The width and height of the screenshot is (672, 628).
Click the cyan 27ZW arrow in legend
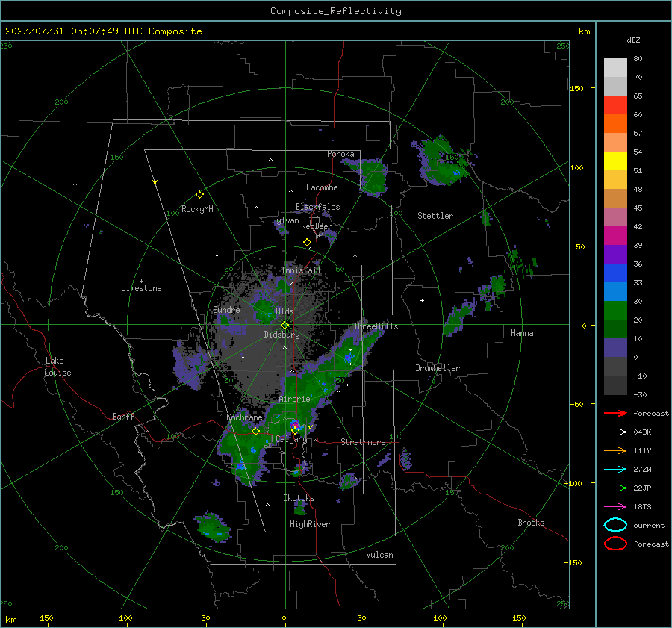(x=615, y=470)
